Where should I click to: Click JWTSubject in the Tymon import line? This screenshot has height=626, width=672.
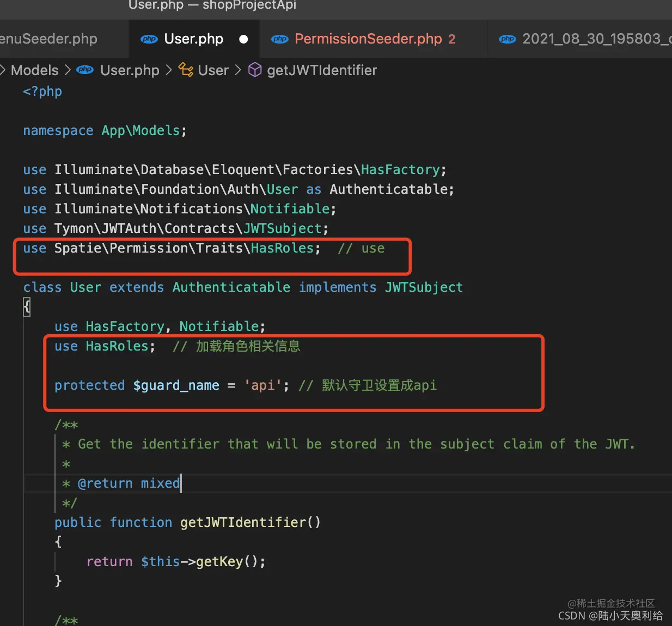click(282, 229)
